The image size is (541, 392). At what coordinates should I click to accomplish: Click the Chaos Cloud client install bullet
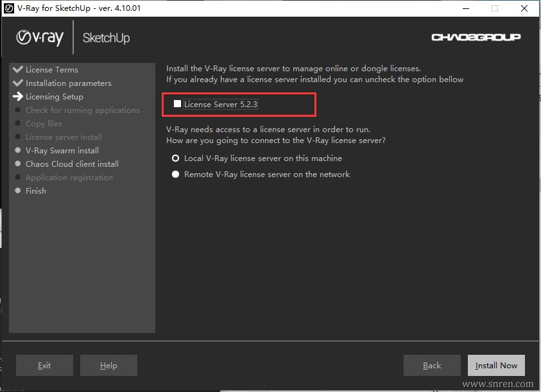coord(18,164)
